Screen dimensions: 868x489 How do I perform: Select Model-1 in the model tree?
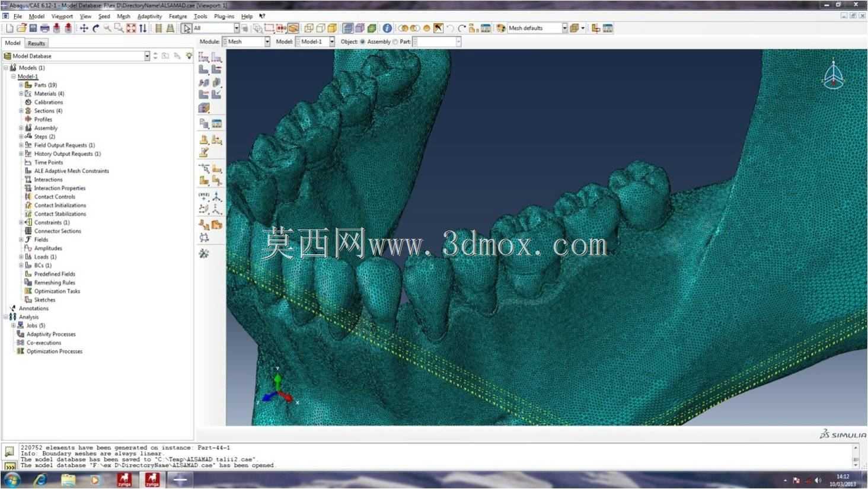pos(28,76)
